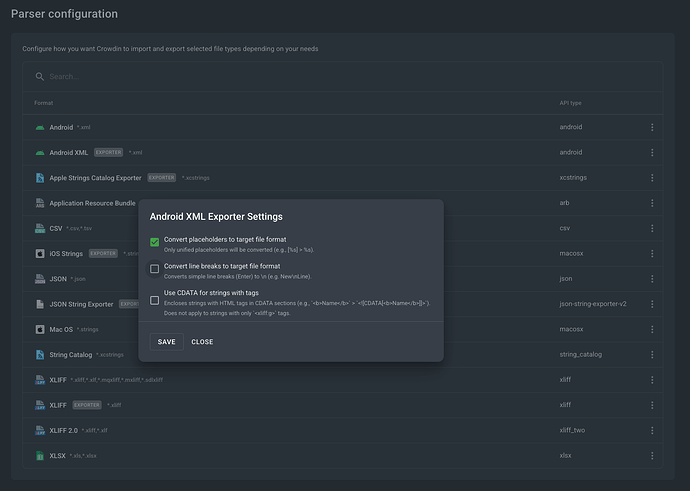Click the Android format icon
The height and width of the screenshot is (491, 690).
(x=40, y=128)
